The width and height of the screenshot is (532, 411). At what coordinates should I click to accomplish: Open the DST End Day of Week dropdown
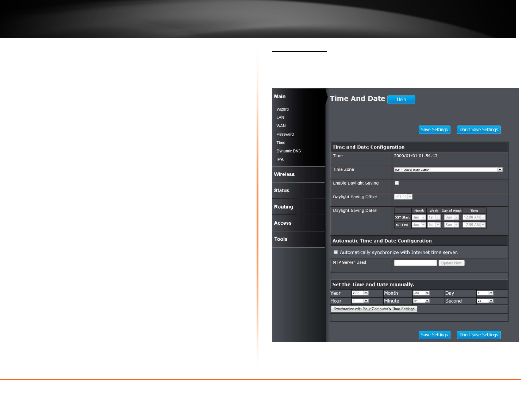452,225
